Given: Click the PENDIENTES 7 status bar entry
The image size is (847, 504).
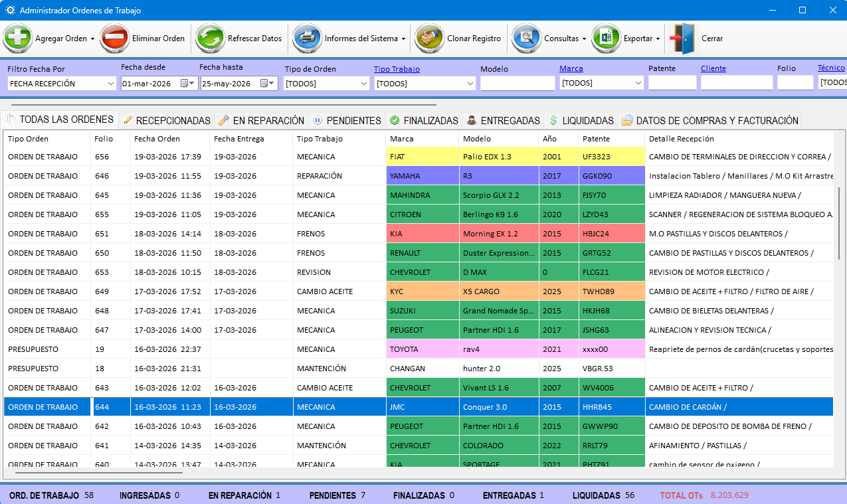Looking at the screenshot, I should [x=337, y=495].
